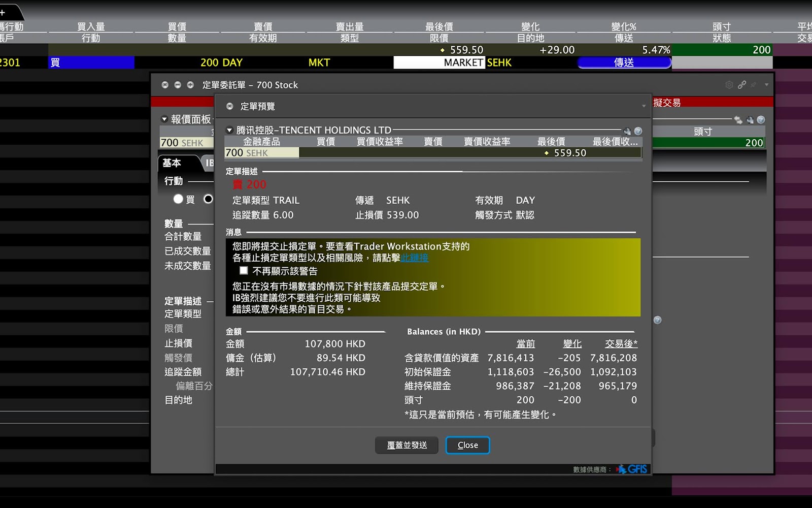Click help icon in Tencent preview header
Viewport: 812px width, 508px height.
click(x=638, y=131)
